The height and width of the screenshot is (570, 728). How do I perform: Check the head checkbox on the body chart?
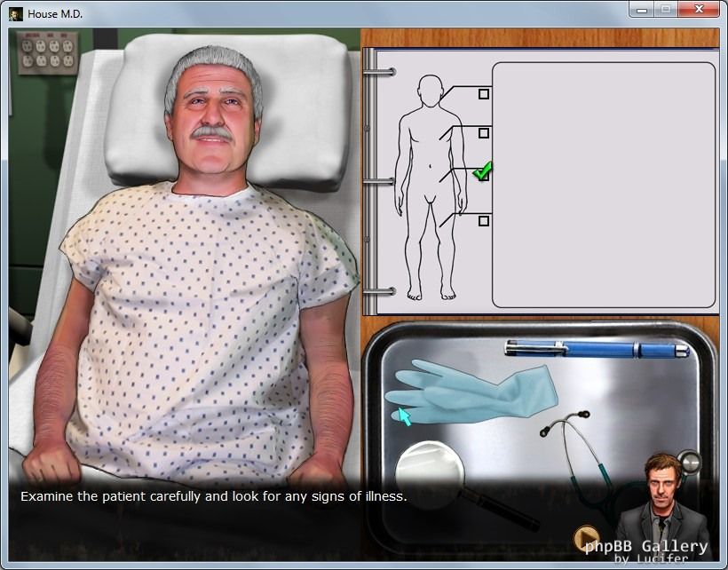point(484,93)
